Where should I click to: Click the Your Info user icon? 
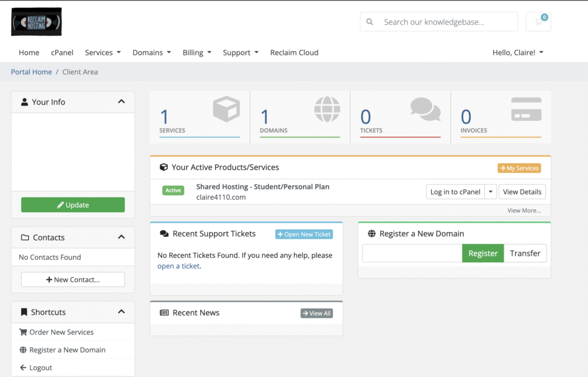tap(24, 102)
